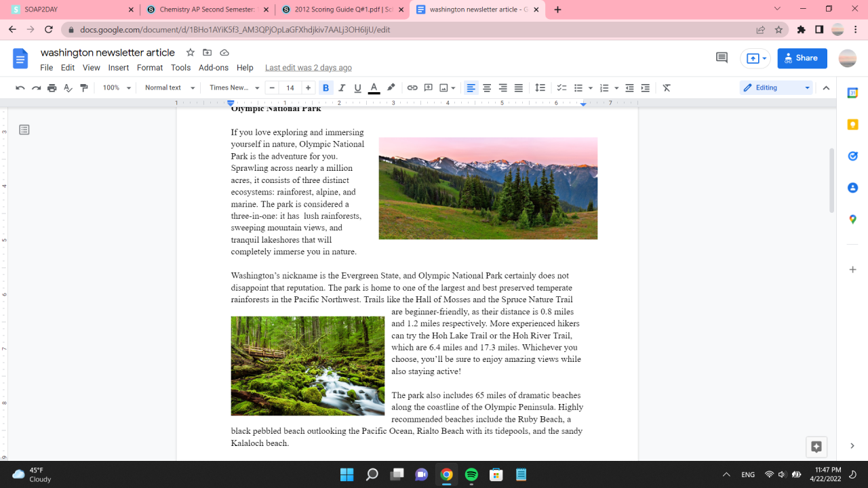Open the Editing mode dropdown

(x=776, y=88)
